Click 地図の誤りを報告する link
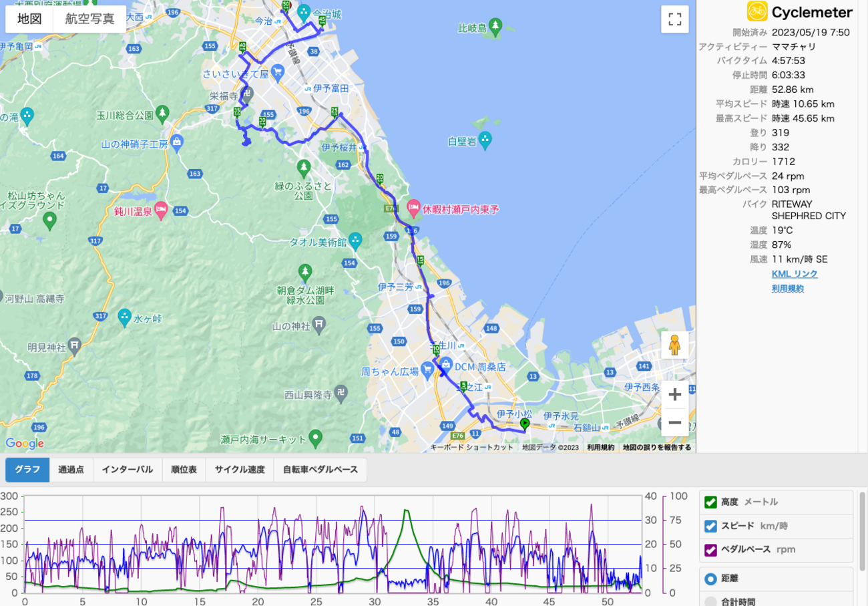Viewport: 868px width, 606px height. pos(657,448)
